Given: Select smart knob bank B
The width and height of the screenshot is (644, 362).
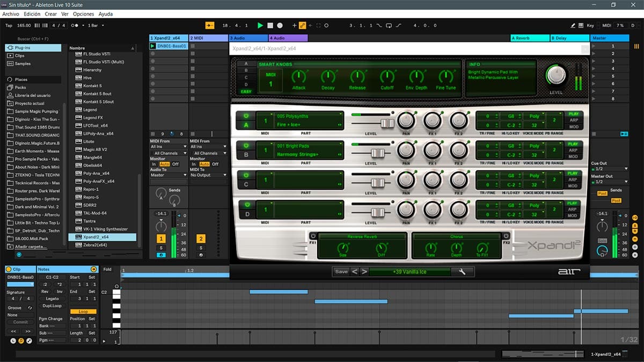Looking at the screenshot, I should pos(246,70).
